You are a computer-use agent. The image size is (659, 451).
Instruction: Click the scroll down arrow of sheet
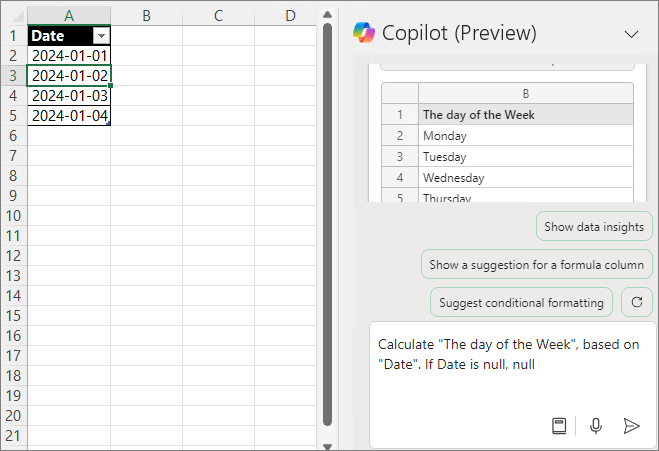(x=326, y=444)
